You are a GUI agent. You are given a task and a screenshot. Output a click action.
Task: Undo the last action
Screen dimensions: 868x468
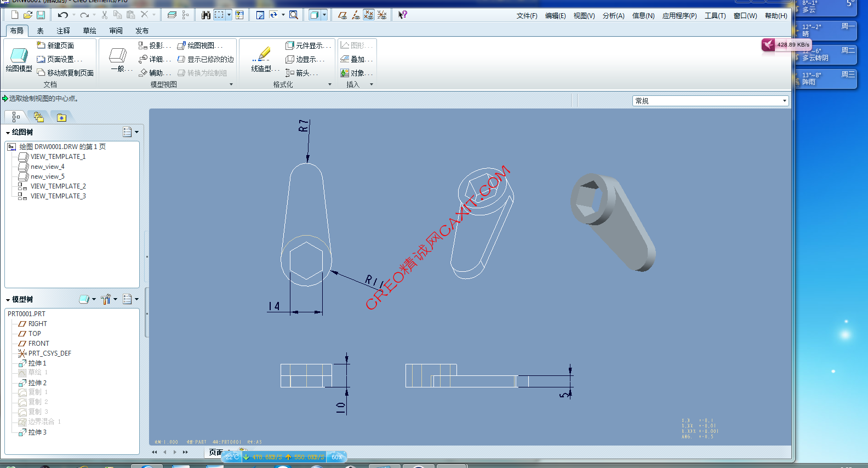pyautogui.click(x=63, y=15)
